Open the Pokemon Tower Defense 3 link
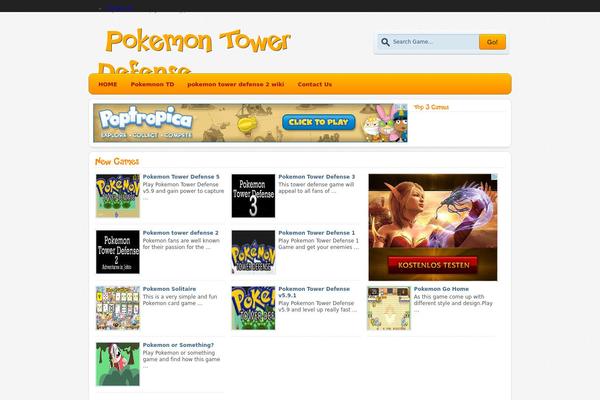 point(316,176)
